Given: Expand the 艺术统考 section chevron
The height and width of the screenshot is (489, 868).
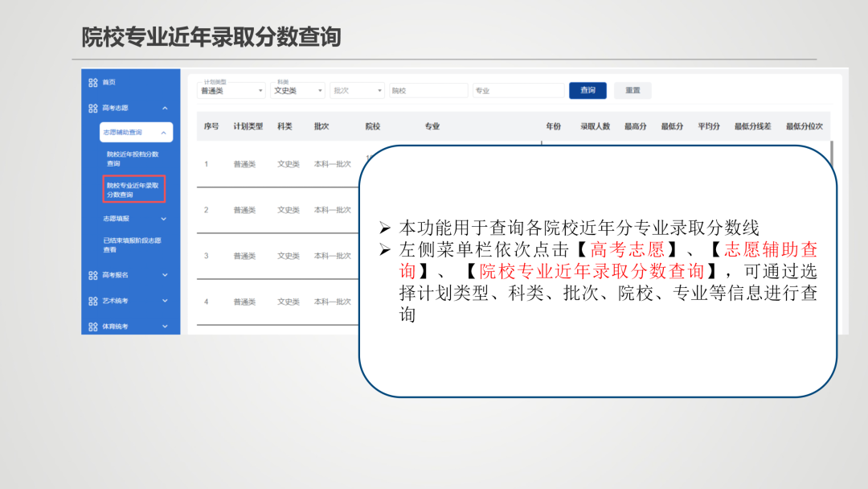Looking at the screenshot, I should point(165,301).
